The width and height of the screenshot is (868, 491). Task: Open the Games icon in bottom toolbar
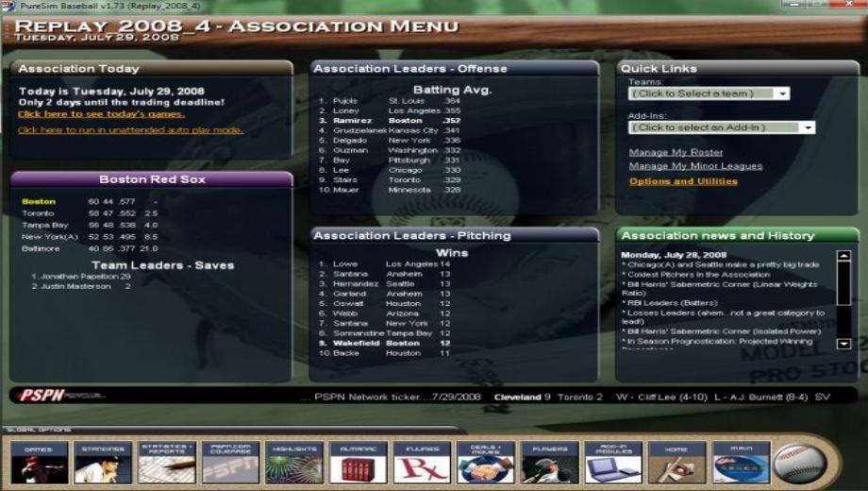[x=39, y=462]
